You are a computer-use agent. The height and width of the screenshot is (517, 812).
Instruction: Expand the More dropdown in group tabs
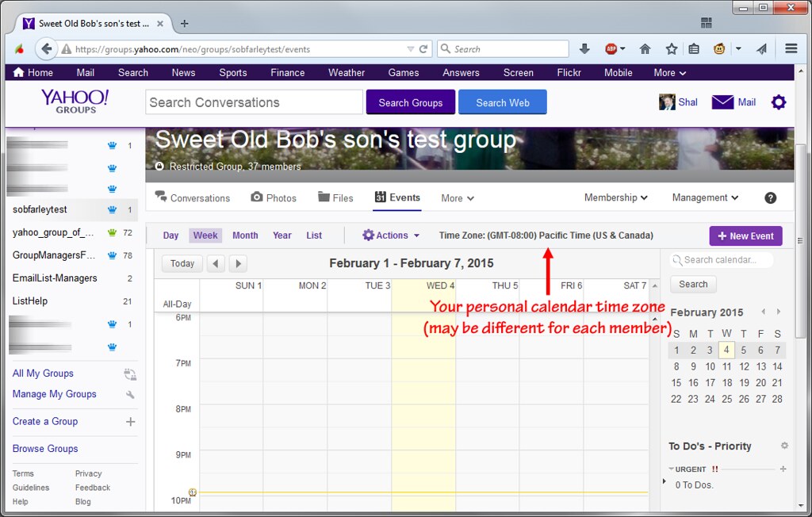[458, 198]
